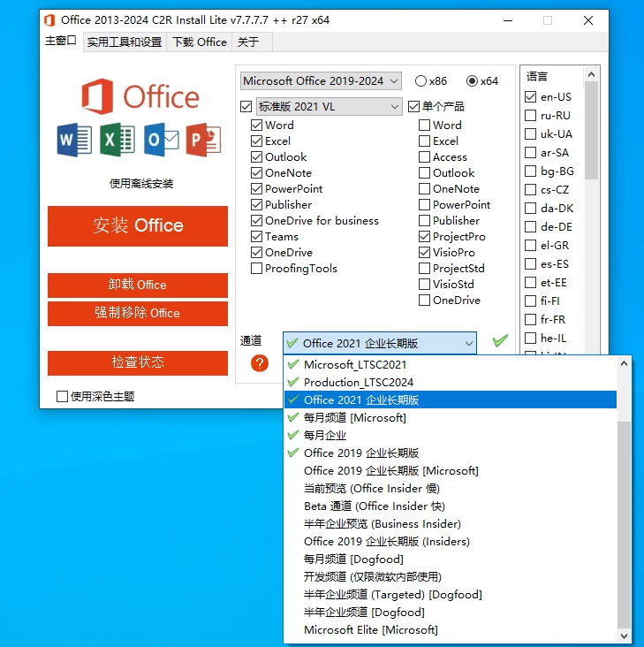Click the 检查状态 button
The image size is (644, 647).
(x=138, y=362)
